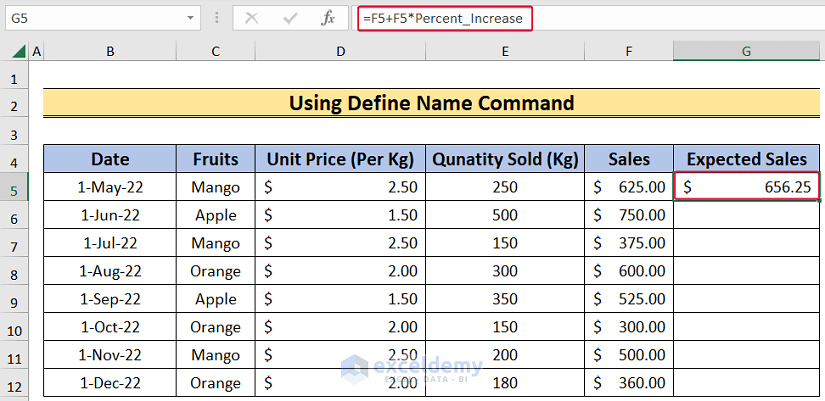Screen dimensions: 825x401
Task: Click the formula bar options dots
Action: point(218,18)
